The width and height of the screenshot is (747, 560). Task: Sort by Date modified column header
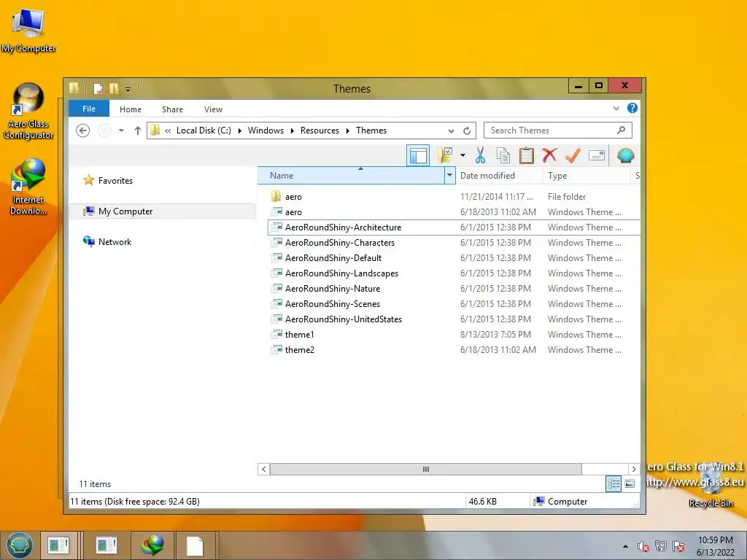(499, 175)
